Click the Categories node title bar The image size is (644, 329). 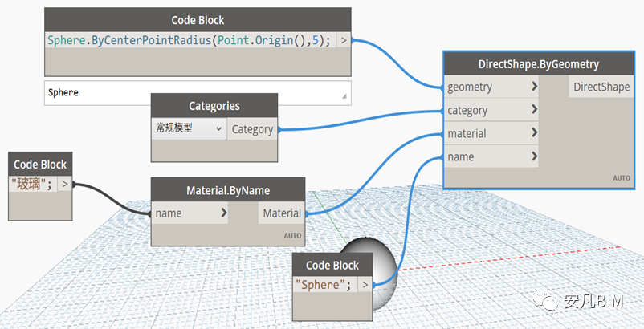[x=214, y=105]
